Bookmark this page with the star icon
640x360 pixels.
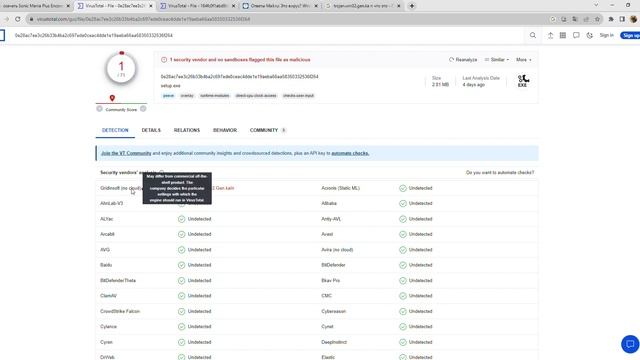click(597, 19)
